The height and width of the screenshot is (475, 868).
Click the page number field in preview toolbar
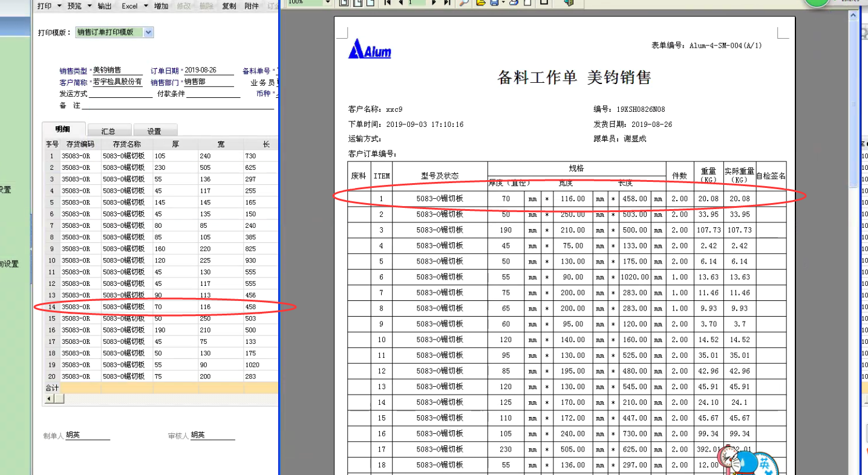coord(416,3)
